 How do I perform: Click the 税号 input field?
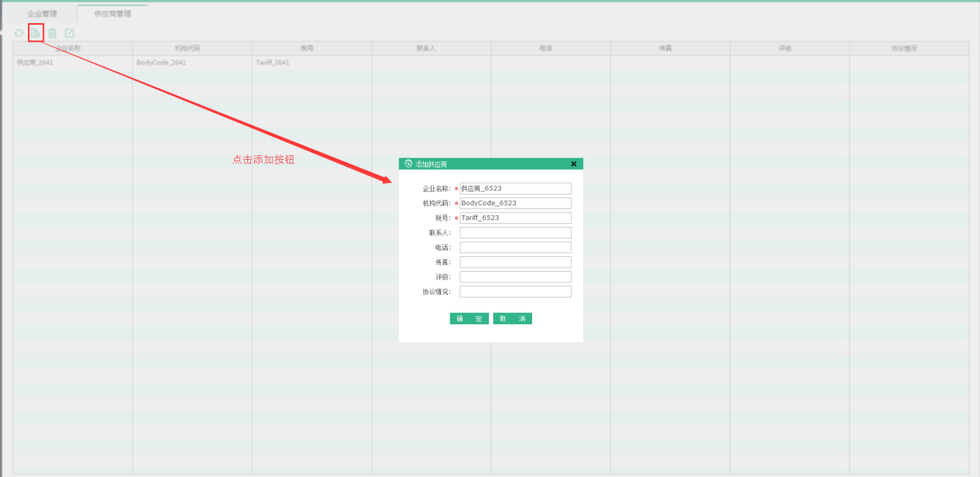pyautogui.click(x=515, y=218)
